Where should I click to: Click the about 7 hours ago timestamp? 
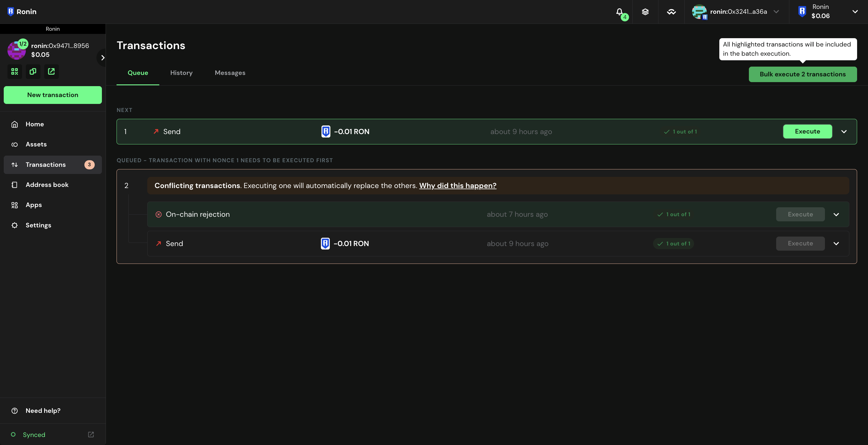[x=517, y=214]
